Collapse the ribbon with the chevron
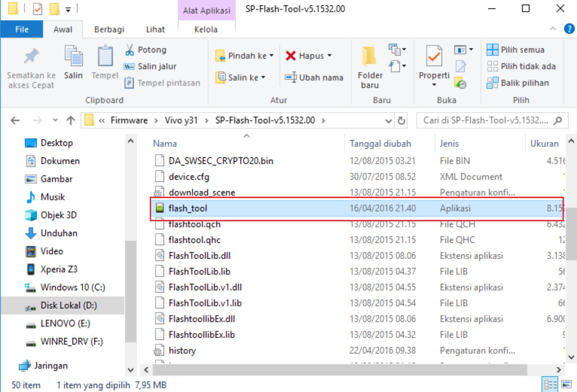The image size is (577, 392). (552, 29)
